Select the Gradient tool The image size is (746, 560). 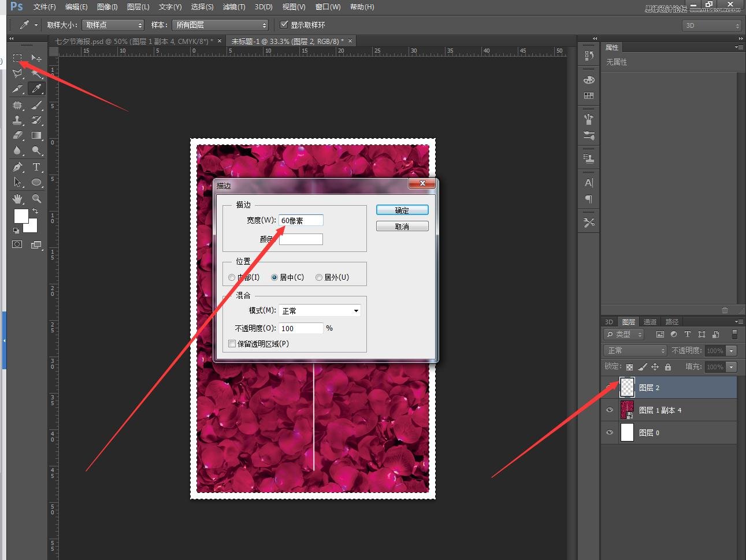tap(36, 135)
